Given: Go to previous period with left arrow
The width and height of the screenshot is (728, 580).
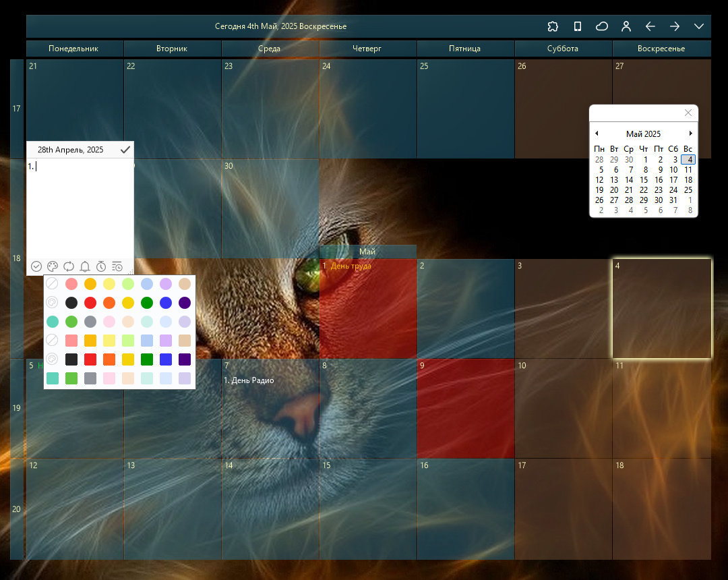Looking at the screenshot, I should point(650,26).
